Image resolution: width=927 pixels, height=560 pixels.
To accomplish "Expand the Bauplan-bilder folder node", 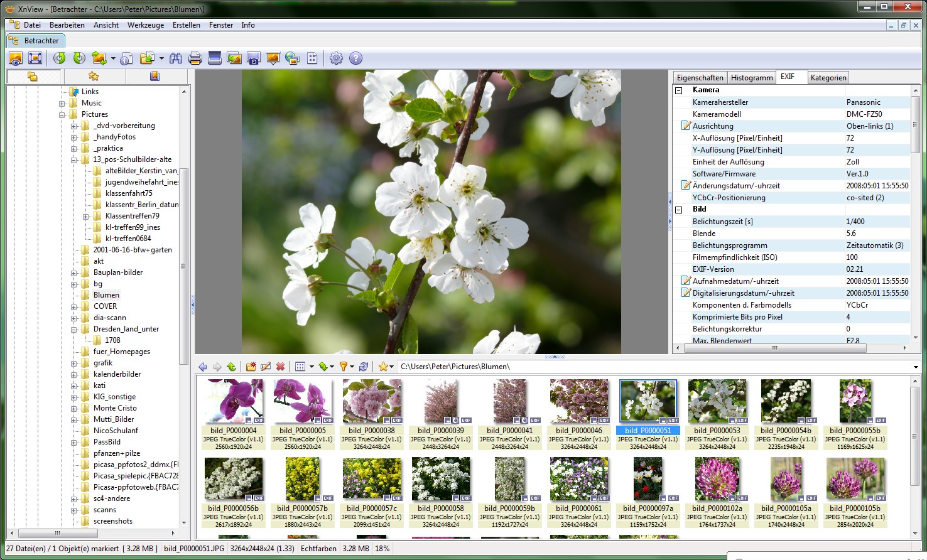I will pos(73,273).
